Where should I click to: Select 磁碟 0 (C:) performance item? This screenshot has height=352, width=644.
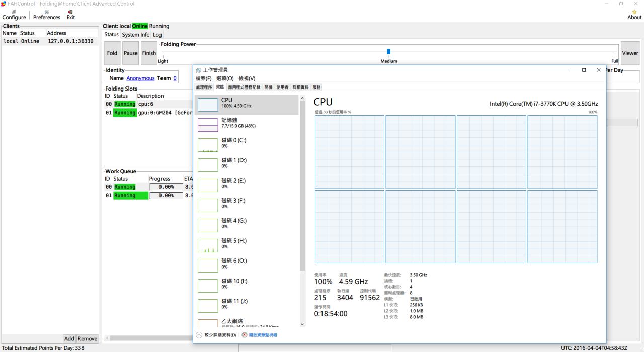click(x=247, y=145)
